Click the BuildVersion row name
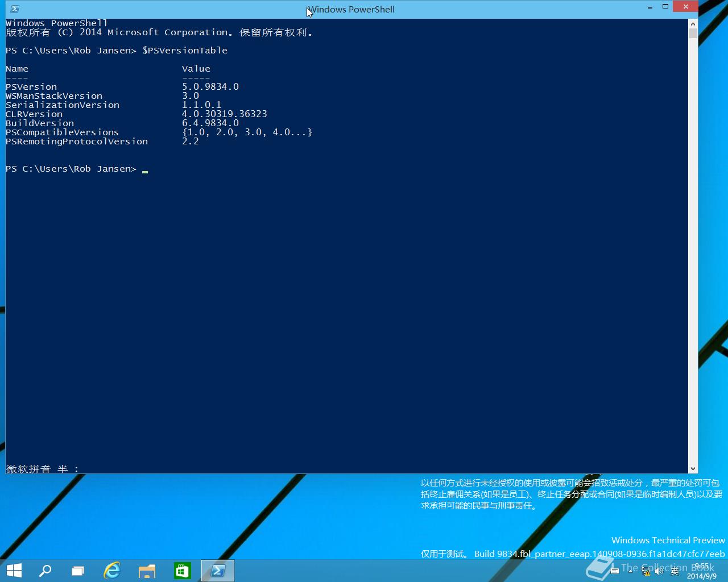The height and width of the screenshot is (582, 728). click(x=40, y=123)
